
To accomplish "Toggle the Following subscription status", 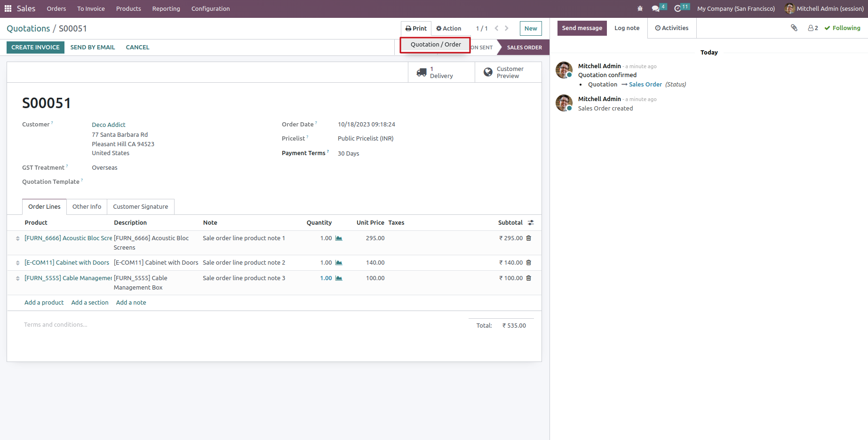I will pyautogui.click(x=842, y=28).
